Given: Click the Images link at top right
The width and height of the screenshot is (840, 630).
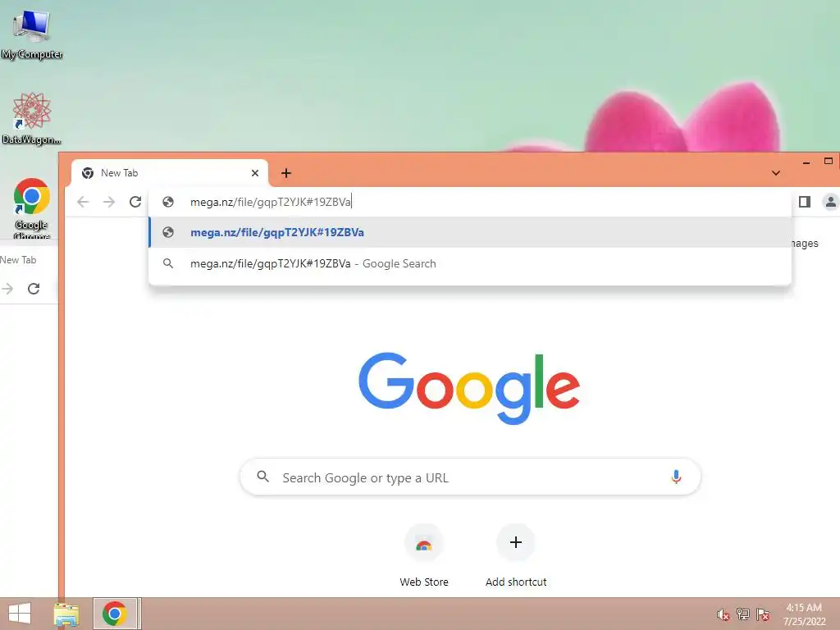Looking at the screenshot, I should tap(804, 243).
